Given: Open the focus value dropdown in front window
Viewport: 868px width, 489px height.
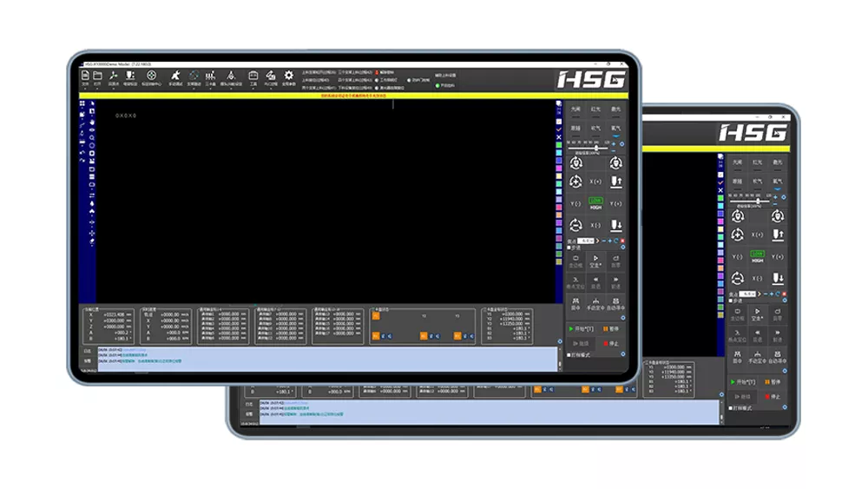Looking at the screenshot, I should click(x=586, y=241).
